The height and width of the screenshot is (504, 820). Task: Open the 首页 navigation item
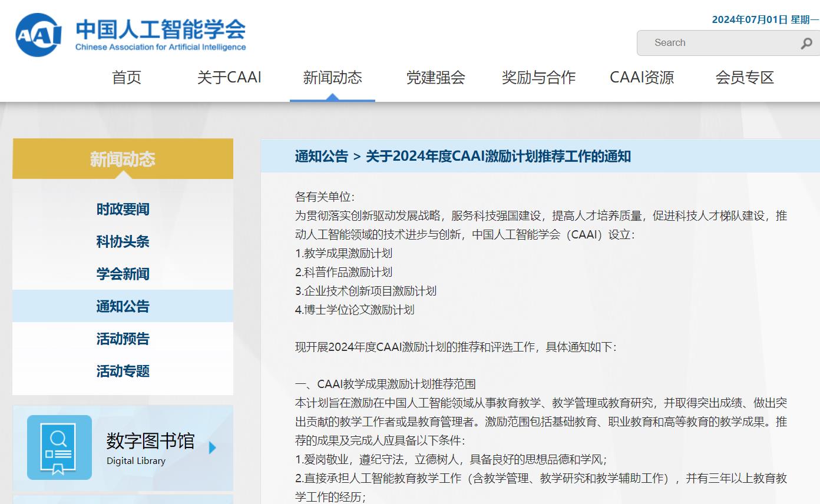(127, 77)
